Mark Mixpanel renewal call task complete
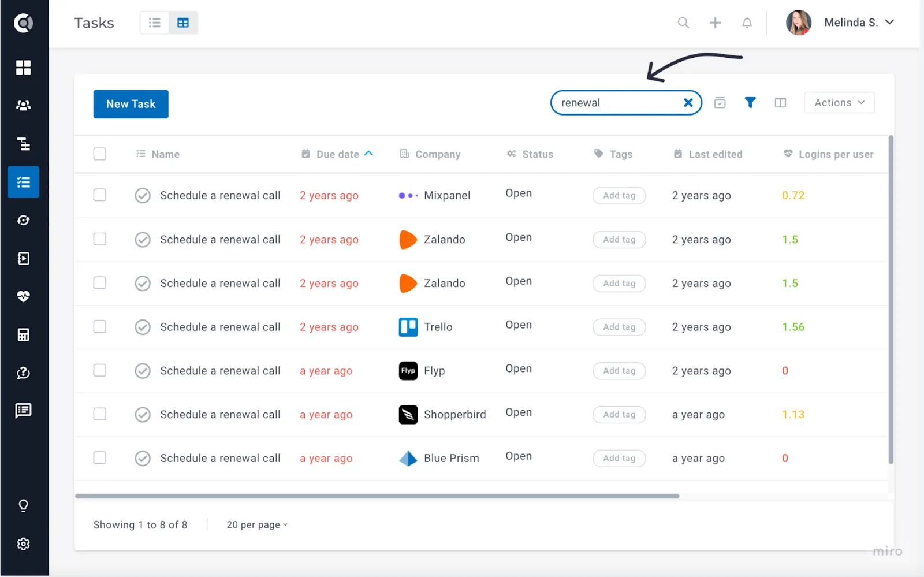This screenshot has width=924, height=577. point(143,196)
